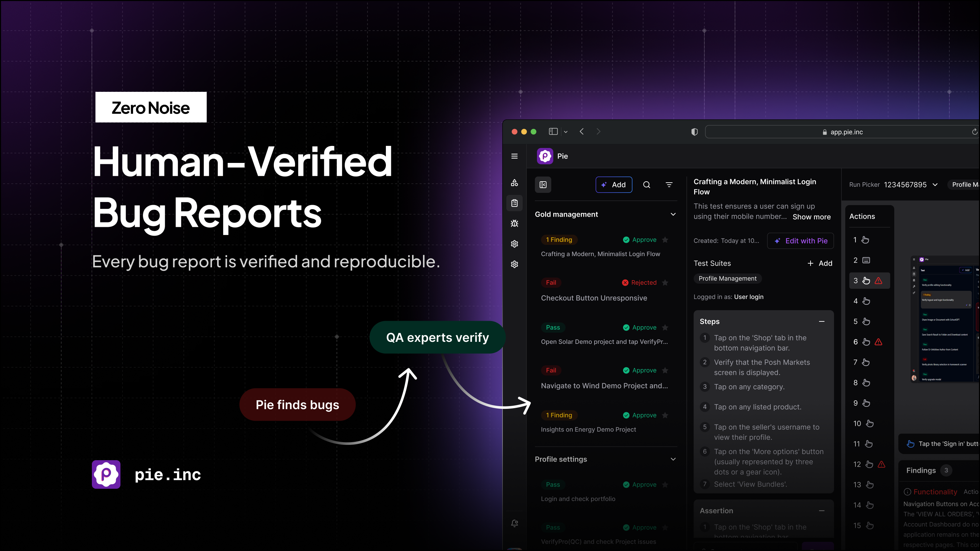This screenshot has height=551, width=980.
Task: Select the Profile Management suite tag
Action: coord(728,278)
